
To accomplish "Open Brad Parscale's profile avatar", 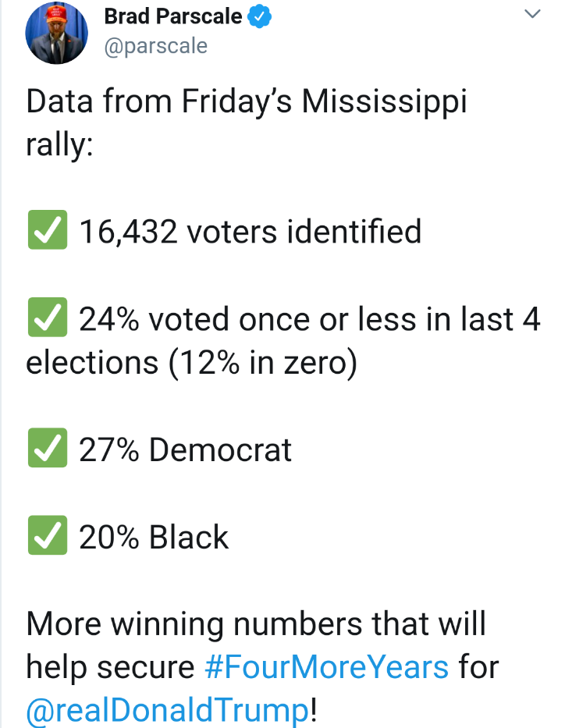I will pyautogui.click(x=56, y=33).
